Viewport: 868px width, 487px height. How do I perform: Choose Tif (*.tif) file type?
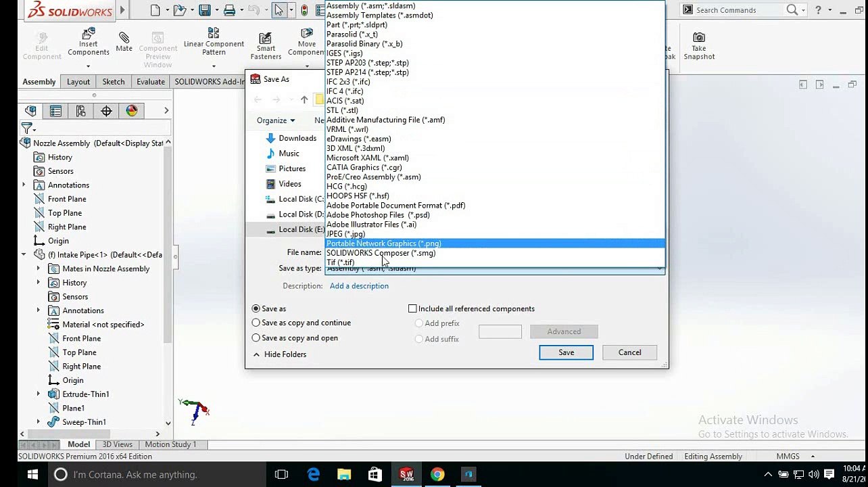(x=496, y=262)
